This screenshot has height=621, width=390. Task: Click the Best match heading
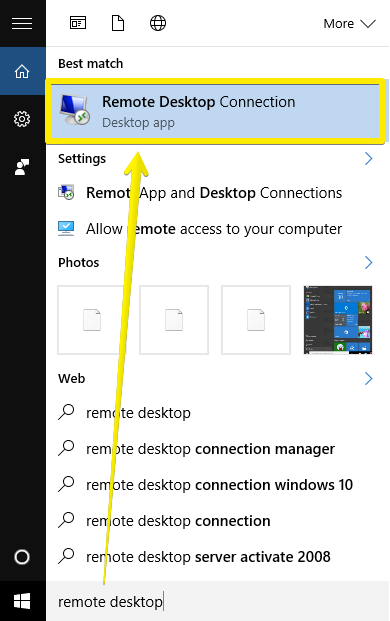(90, 64)
